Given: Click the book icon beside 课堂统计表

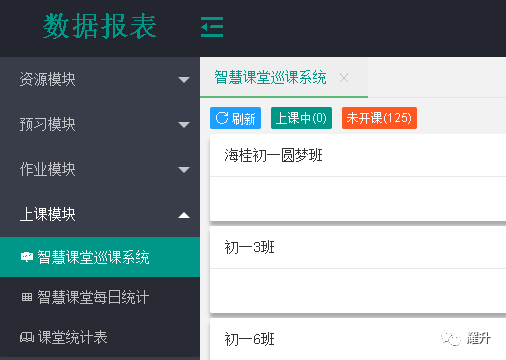Looking at the screenshot, I should click(27, 337).
